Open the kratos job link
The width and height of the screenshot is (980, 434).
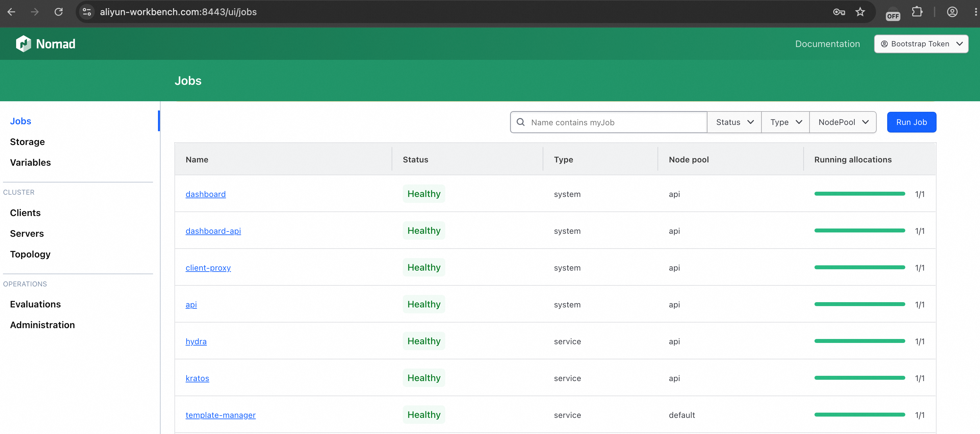point(197,378)
